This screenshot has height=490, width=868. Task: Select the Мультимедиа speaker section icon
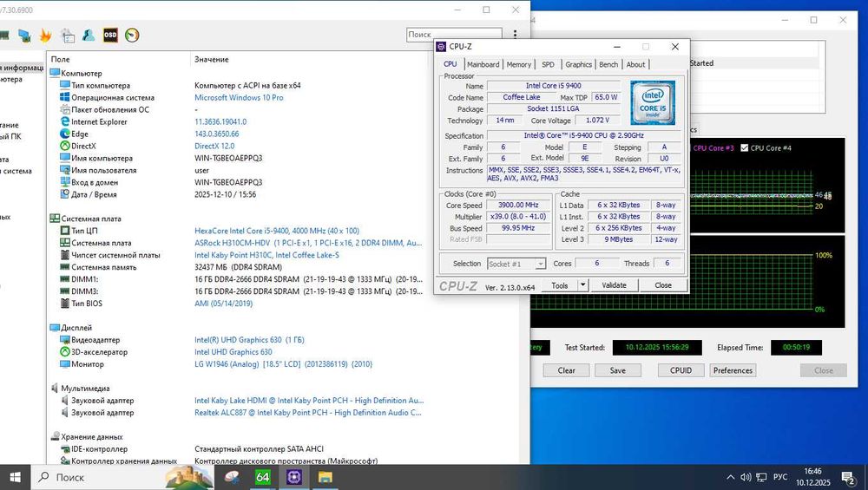coord(55,389)
